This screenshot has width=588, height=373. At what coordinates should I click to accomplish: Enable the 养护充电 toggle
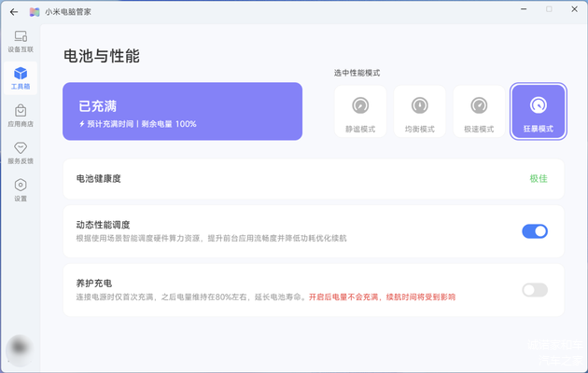click(x=534, y=290)
